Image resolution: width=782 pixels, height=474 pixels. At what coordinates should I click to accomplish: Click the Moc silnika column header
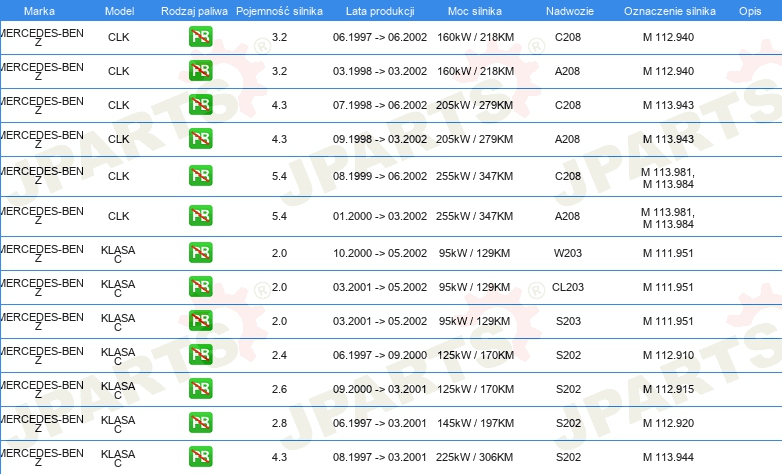474,11
